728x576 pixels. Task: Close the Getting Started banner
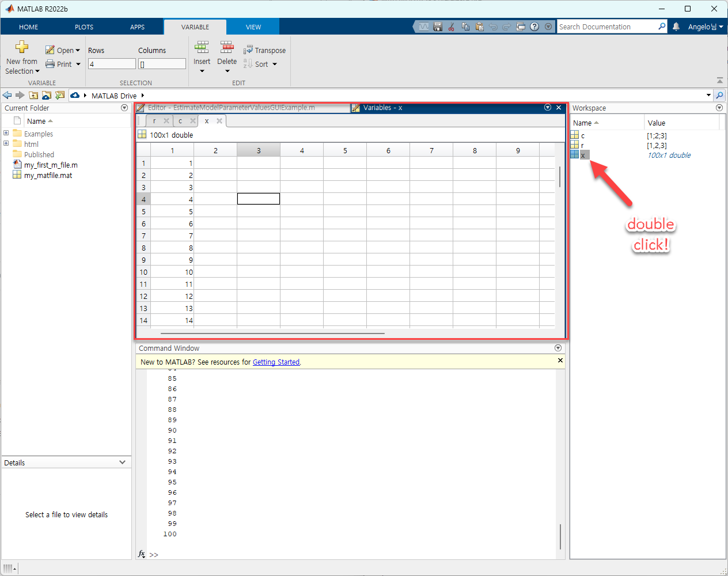click(560, 360)
